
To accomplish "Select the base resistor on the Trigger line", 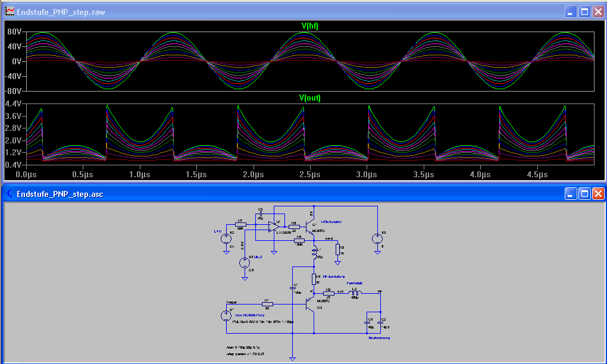I will pyautogui.click(x=267, y=305).
